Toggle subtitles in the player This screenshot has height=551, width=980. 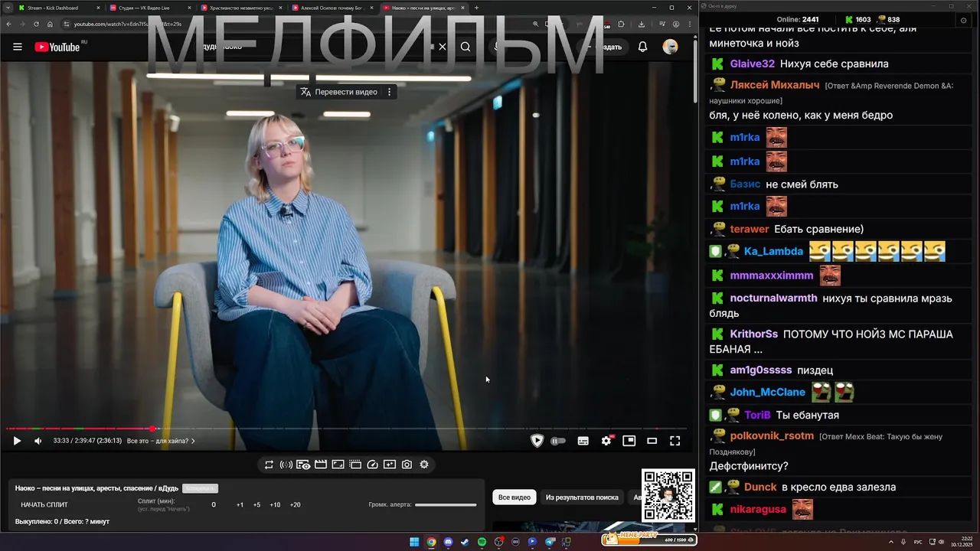click(x=583, y=441)
